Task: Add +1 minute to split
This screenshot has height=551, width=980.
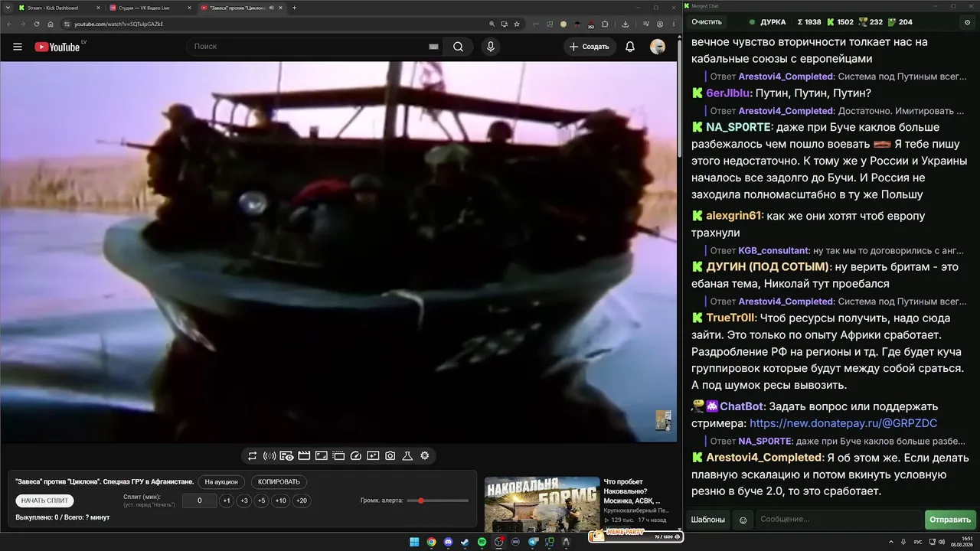Action: 227,500
